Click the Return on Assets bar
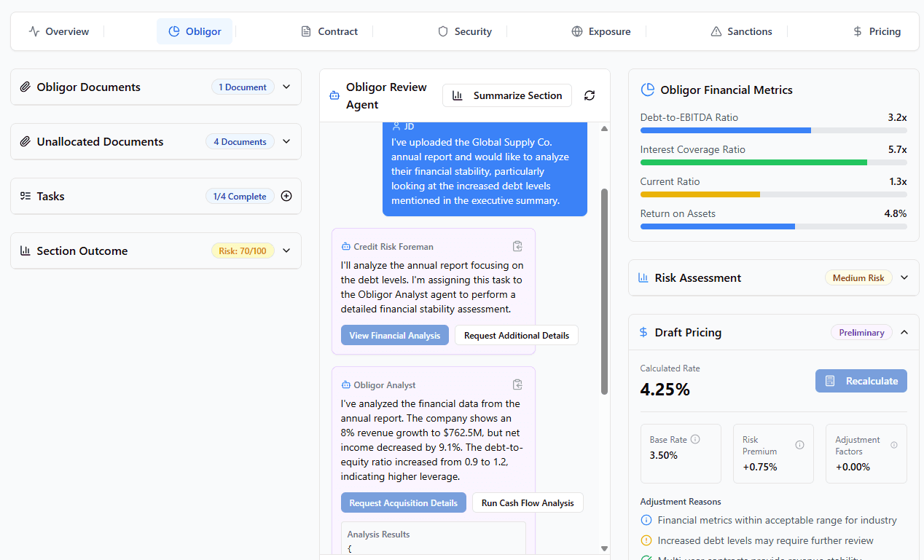924x560 pixels. coord(774,226)
